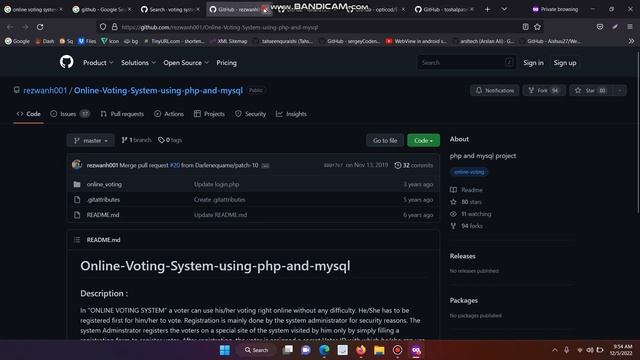
Task: Open the Insights tab
Action: click(x=291, y=114)
